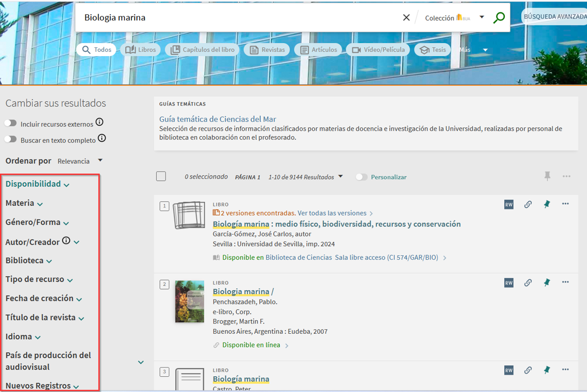Enable the Personalizar switch

tap(361, 177)
